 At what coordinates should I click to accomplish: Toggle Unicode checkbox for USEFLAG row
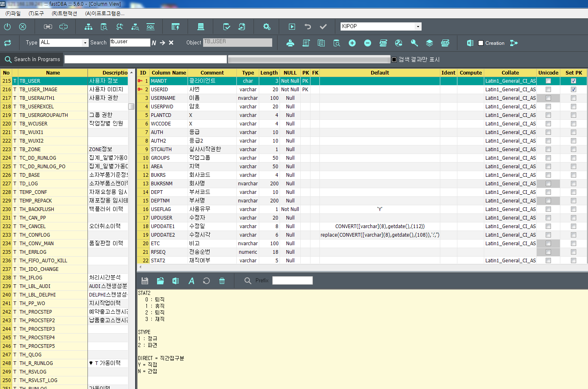[x=548, y=209]
